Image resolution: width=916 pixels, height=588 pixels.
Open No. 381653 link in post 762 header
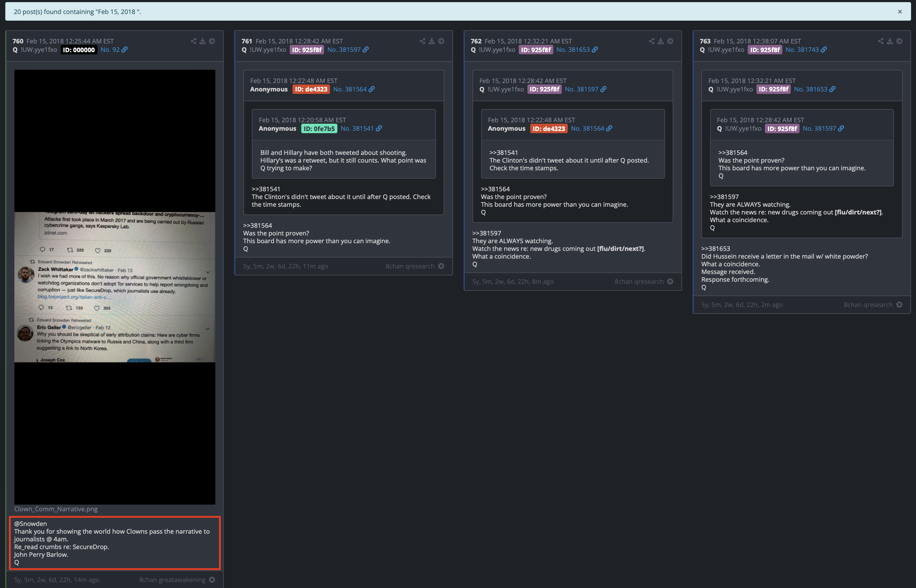click(x=573, y=50)
